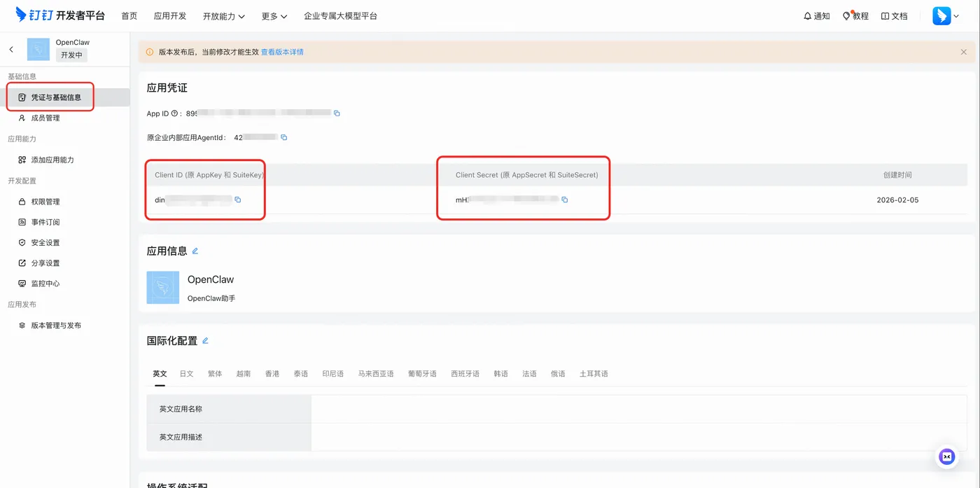Select the 西班牙语 language tab
This screenshot has width=980, height=488.
point(465,374)
